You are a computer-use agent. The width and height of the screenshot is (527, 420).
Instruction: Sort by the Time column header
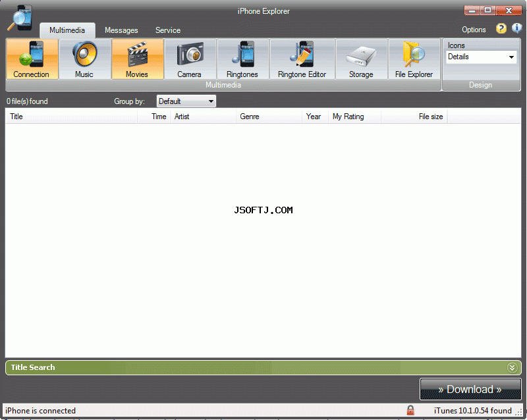click(153, 117)
